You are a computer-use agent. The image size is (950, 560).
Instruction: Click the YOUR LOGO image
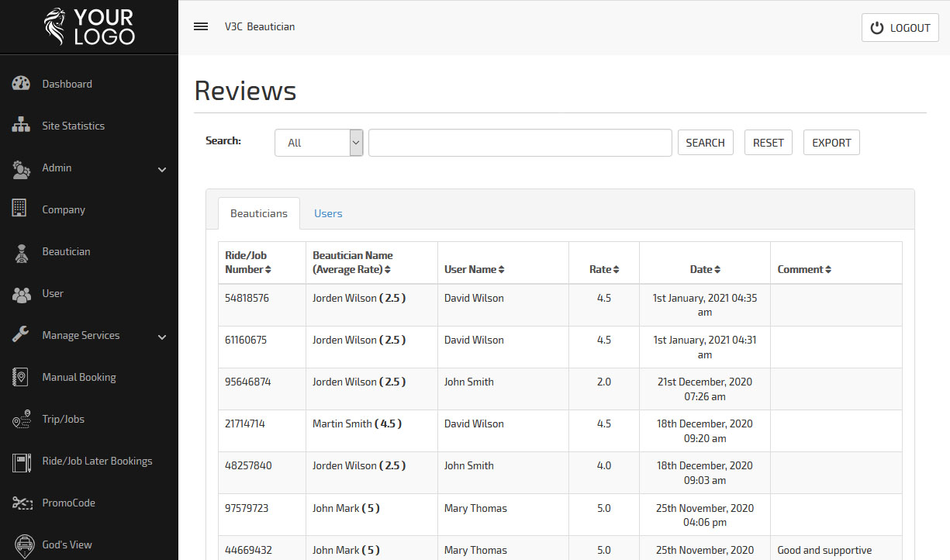tap(89, 27)
